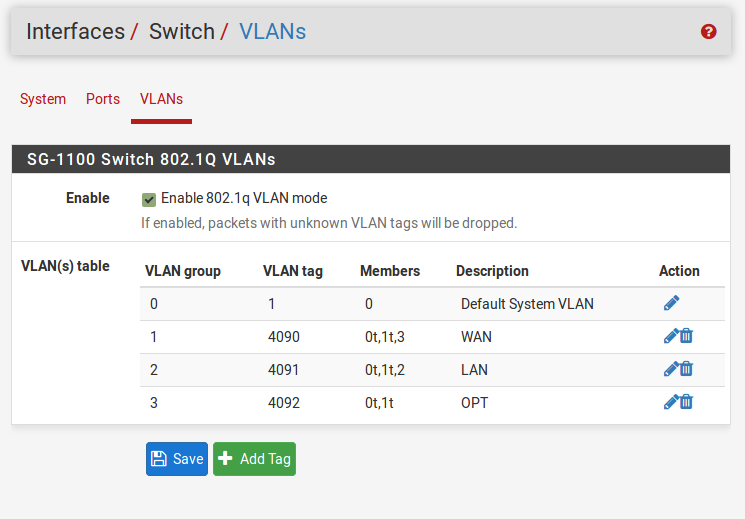Switch to the System tab
Image resolution: width=745 pixels, height=519 pixels.
point(43,99)
